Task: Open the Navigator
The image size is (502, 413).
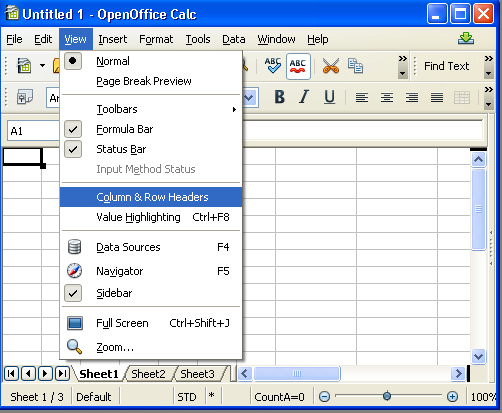Action: 151,271
